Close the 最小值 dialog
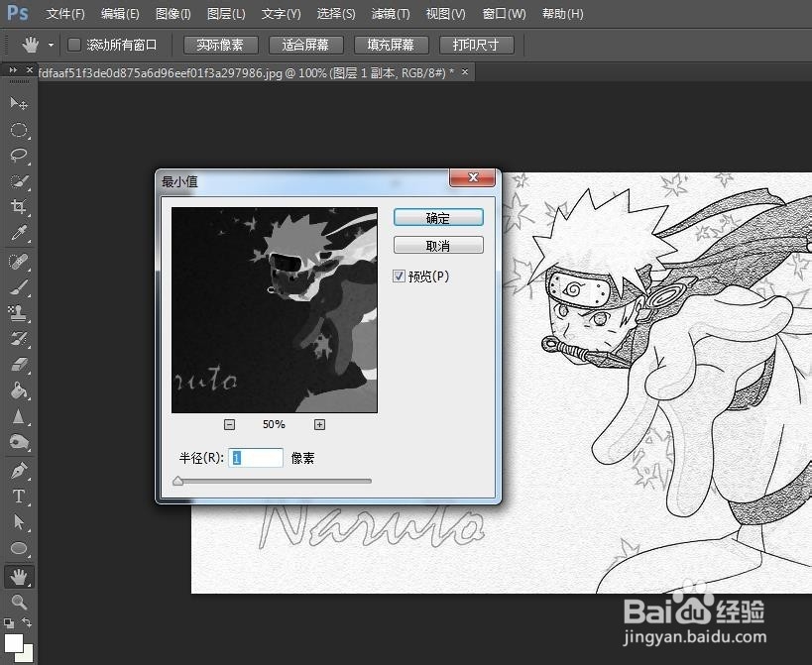 click(x=472, y=177)
